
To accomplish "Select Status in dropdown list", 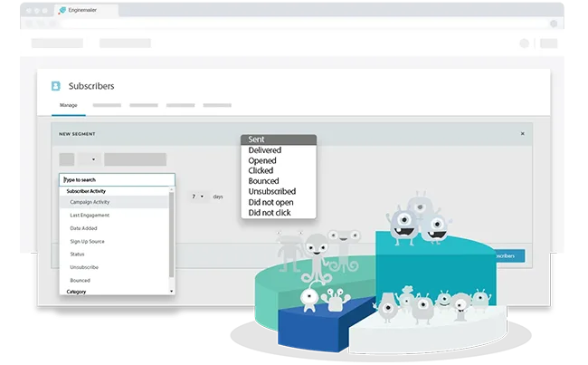I will (77, 255).
